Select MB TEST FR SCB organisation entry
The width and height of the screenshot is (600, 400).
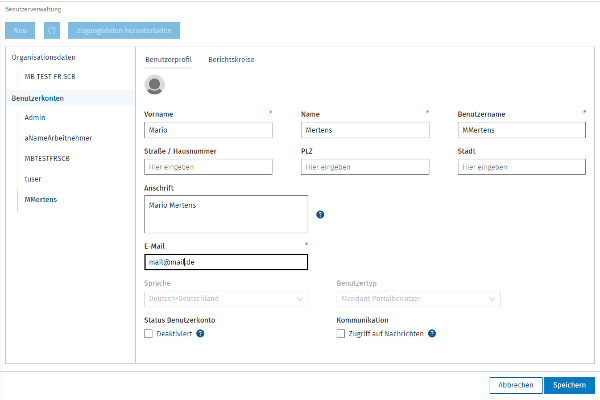50,77
